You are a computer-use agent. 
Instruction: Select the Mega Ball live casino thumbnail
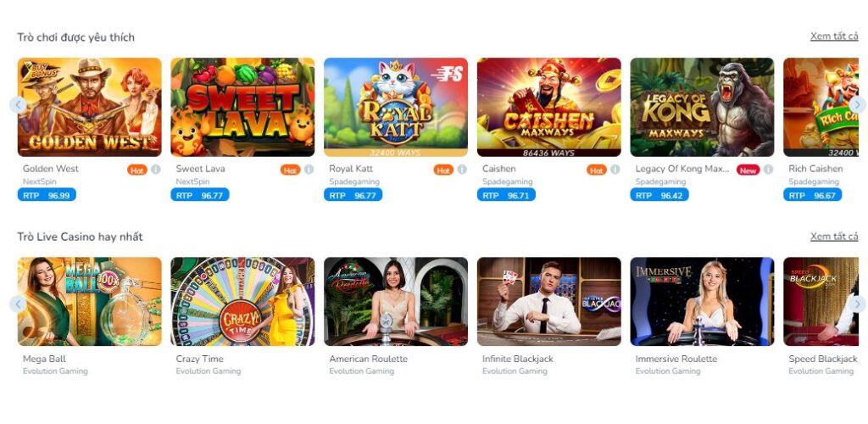tap(90, 302)
